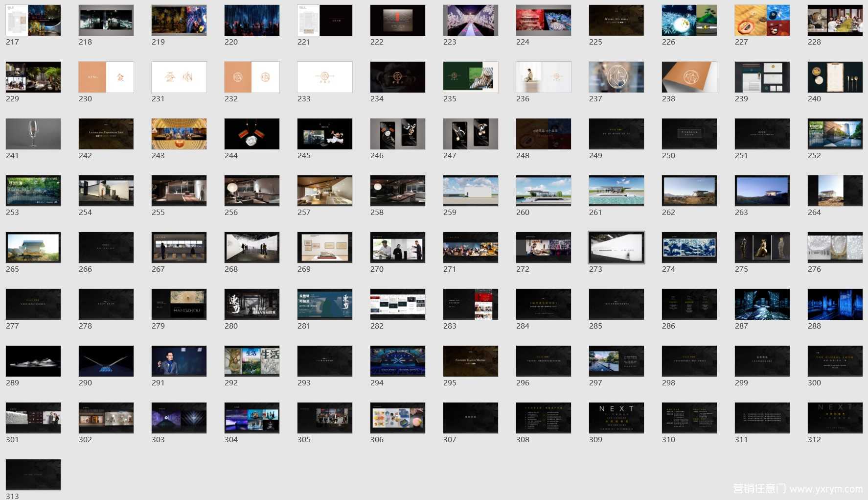Select slide 289 with the white mountain shape
The width and height of the screenshot is (868, 500).
(x=33, y=361)
